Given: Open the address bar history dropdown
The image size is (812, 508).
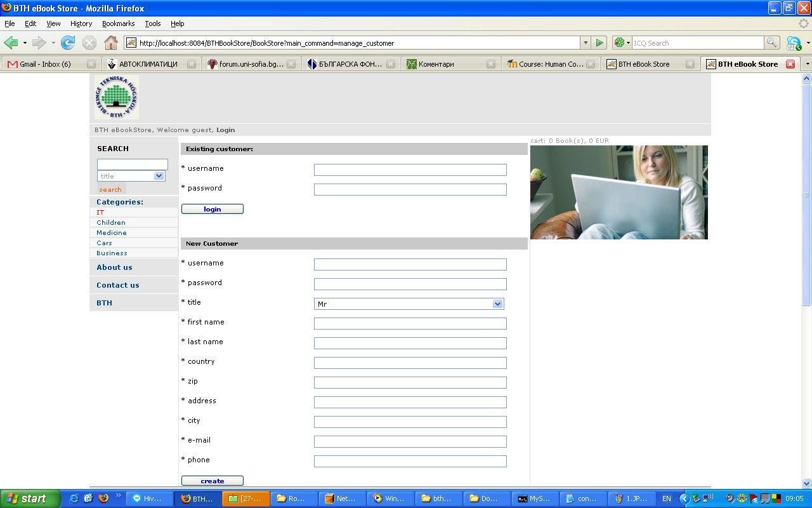Looking at the screenshot, I should coord(584,43).
